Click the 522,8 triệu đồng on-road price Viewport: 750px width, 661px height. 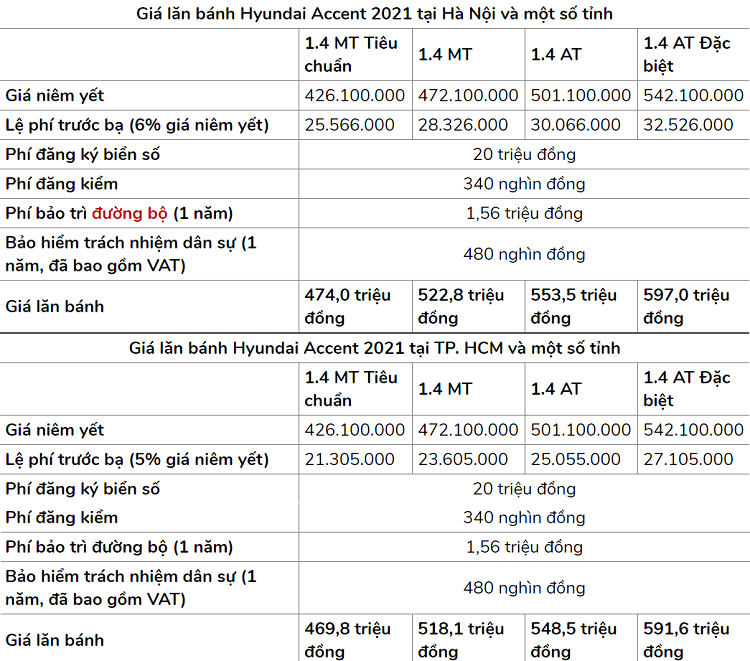coord(461,306)
